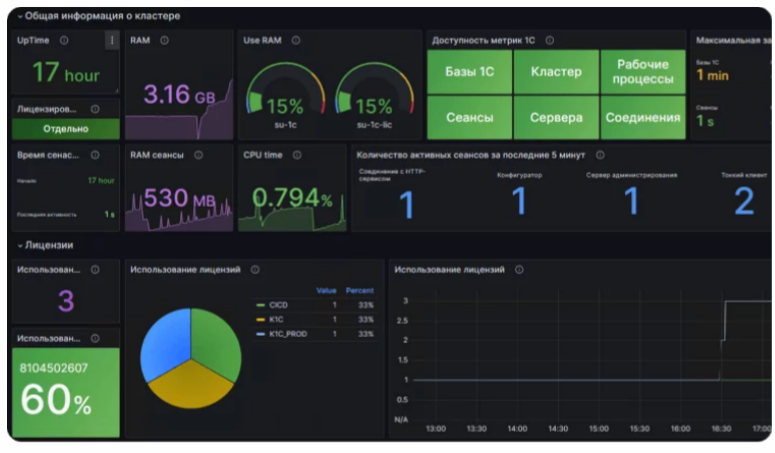Viewport: 775px width, 453px height.
Task: Click the info icon beside Use RAM
Action: pos(296,41)
